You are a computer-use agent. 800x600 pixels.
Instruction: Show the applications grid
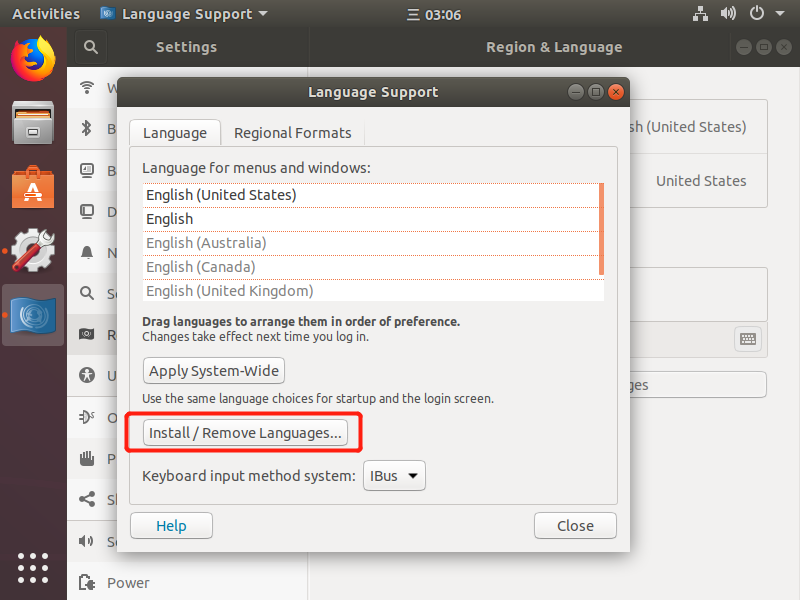[x=33, y=567]
